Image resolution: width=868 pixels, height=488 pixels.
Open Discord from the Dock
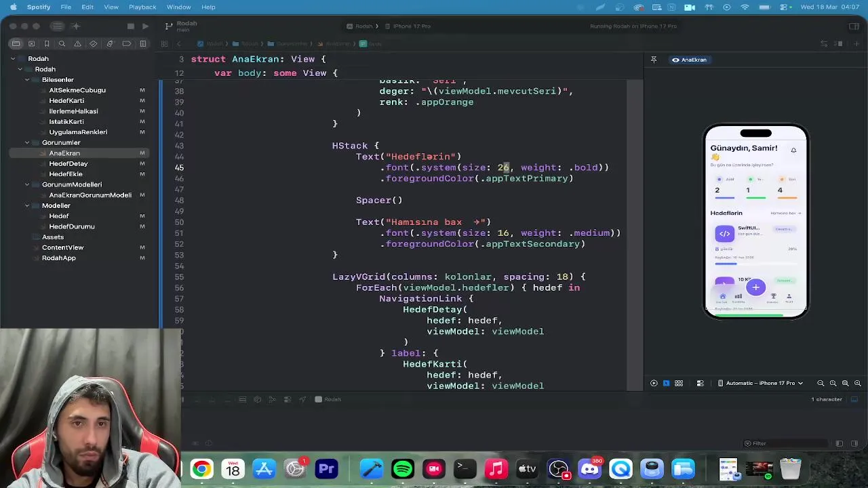(589, 469)
